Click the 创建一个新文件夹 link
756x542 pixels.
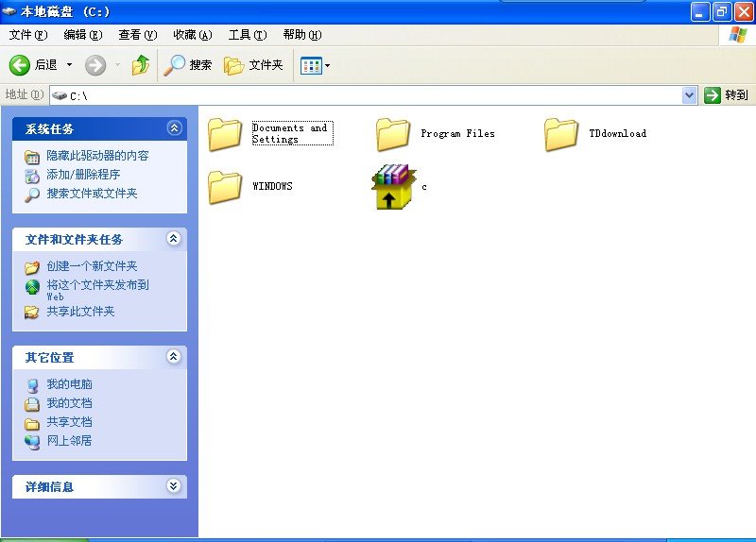[x=92, y=266]
